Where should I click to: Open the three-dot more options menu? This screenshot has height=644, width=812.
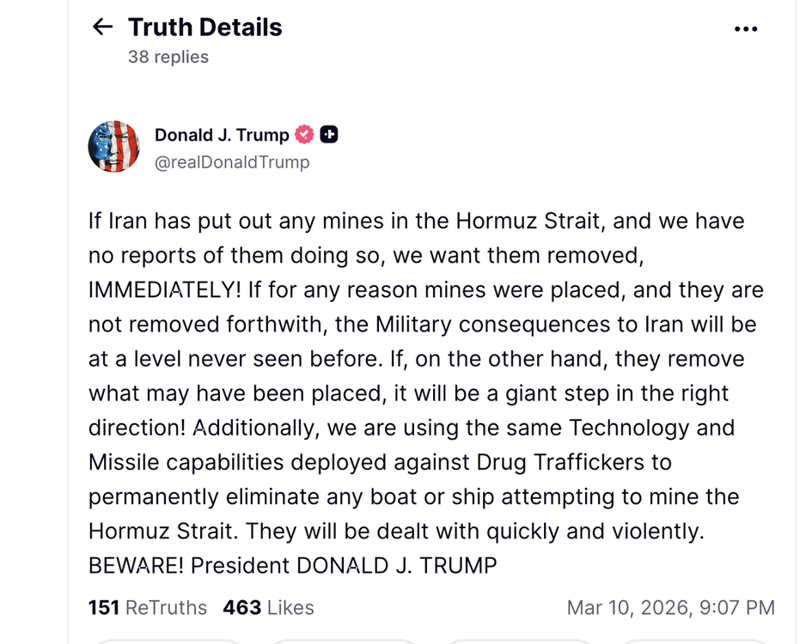747,28
